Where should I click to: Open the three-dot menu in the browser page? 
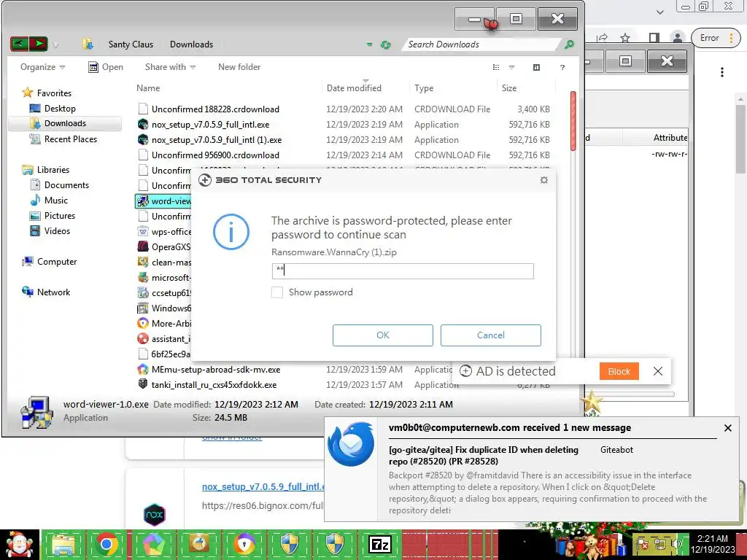tap(722, 72)
